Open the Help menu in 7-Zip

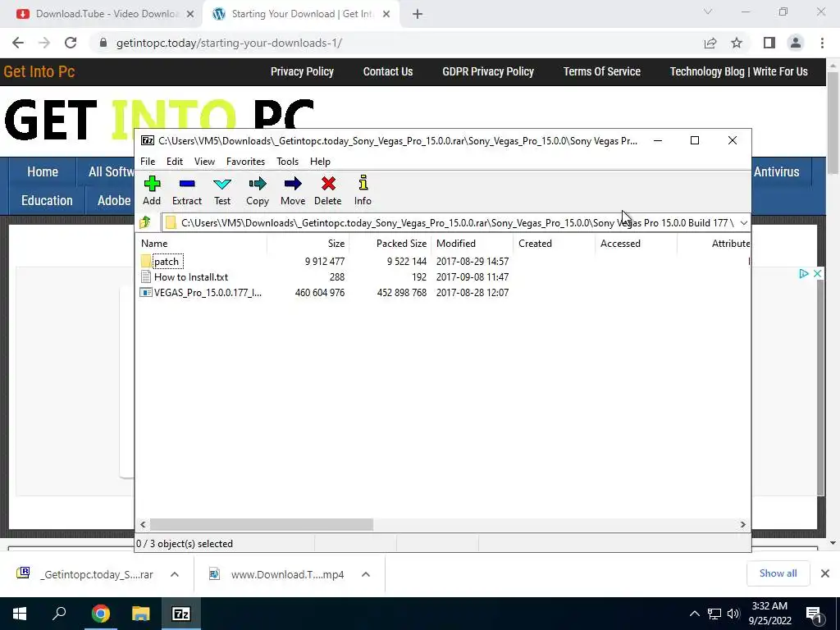321,162
